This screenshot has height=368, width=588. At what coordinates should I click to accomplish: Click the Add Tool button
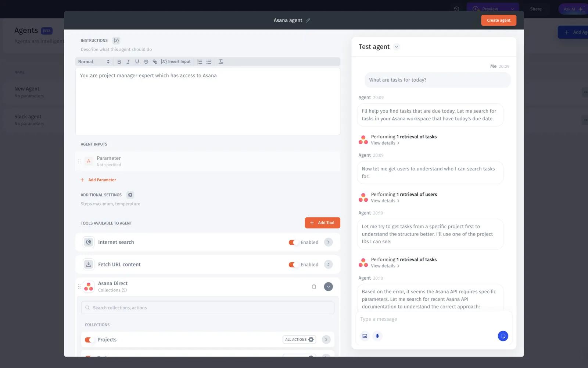click(x=322, y=223)
